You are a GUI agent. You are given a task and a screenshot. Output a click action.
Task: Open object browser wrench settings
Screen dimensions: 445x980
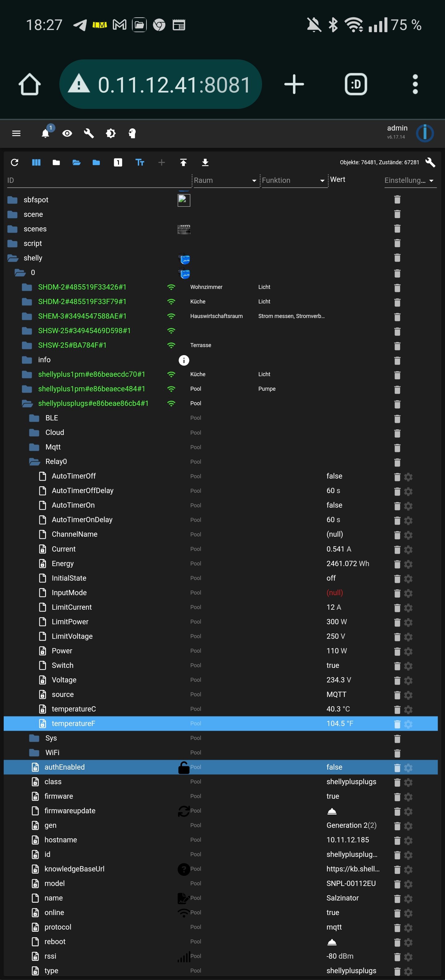click(430, 162)
